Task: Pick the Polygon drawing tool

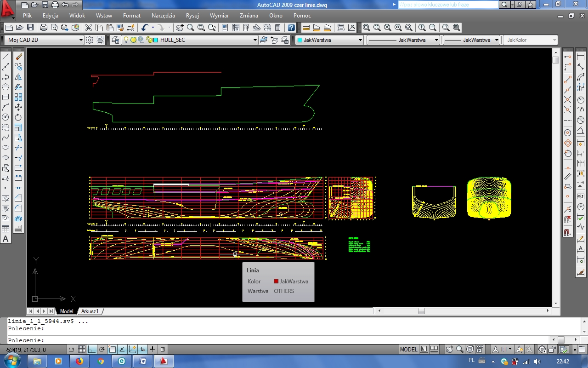Action: [x=6, y=87]
